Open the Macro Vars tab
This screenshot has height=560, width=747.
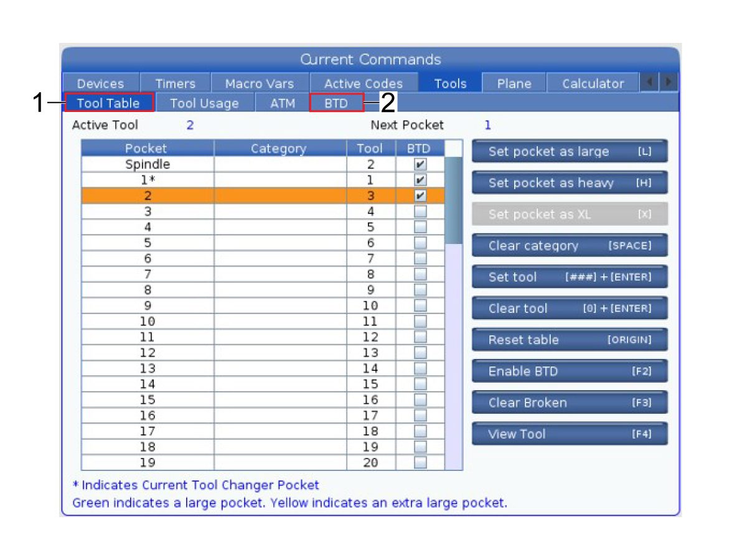point(260,83)
